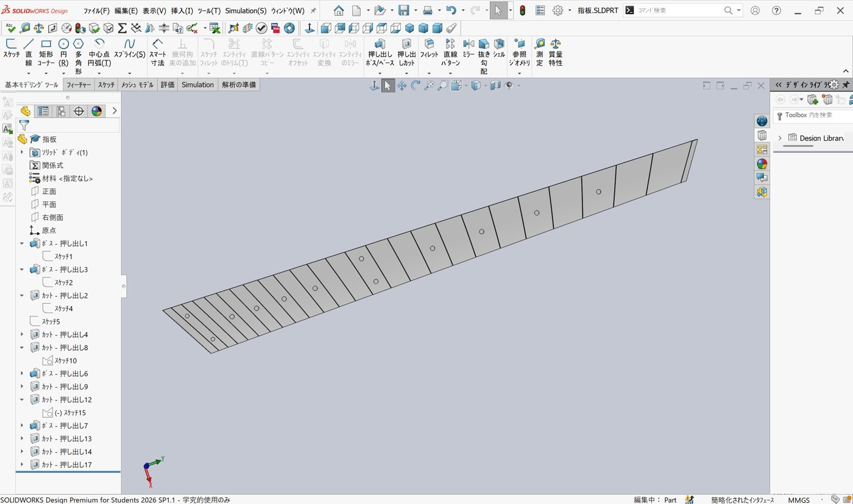This screenshot has width=853, height=504.
Task: Click the Rotate view icon in viewport toolbar
Action: click(x=416, y=86)
